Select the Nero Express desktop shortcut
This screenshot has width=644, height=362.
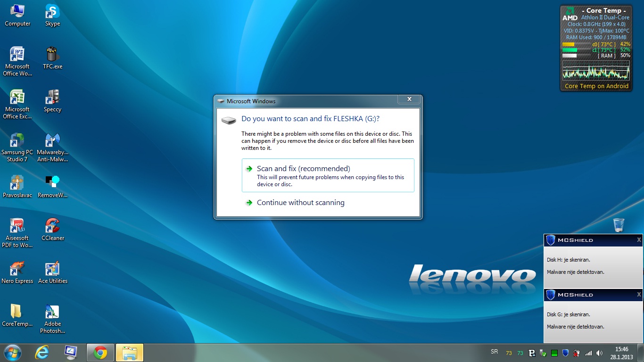[x=17, y=272]
